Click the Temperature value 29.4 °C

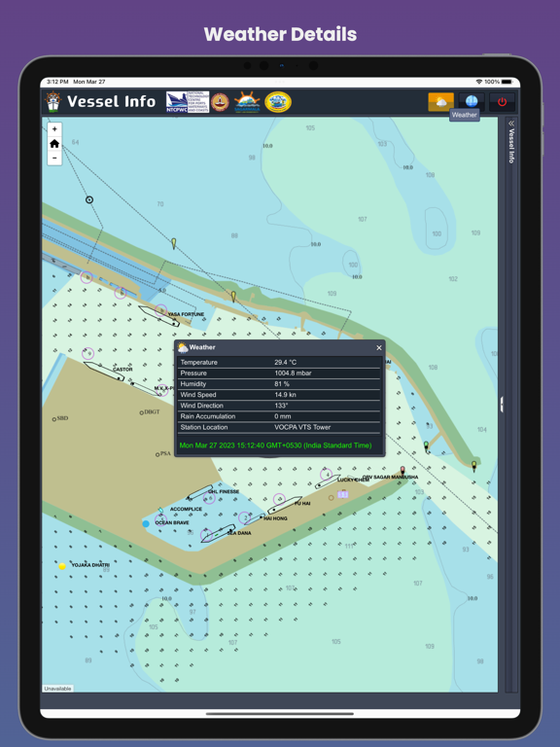pyautogui.click(x=285, y=362)
